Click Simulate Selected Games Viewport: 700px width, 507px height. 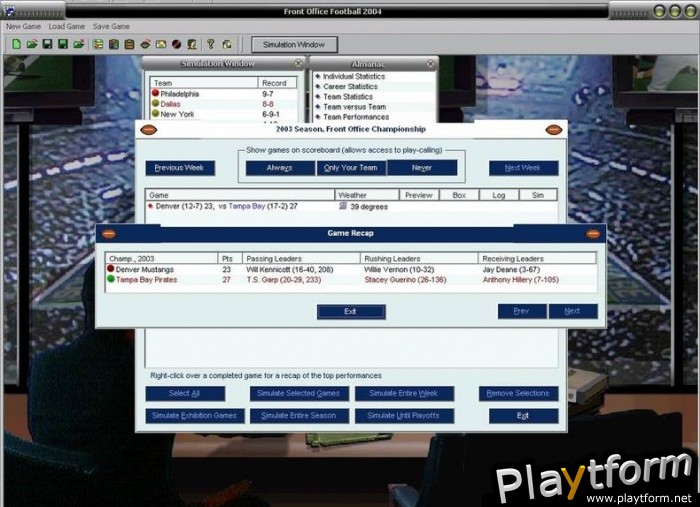[x=299, y=393]
